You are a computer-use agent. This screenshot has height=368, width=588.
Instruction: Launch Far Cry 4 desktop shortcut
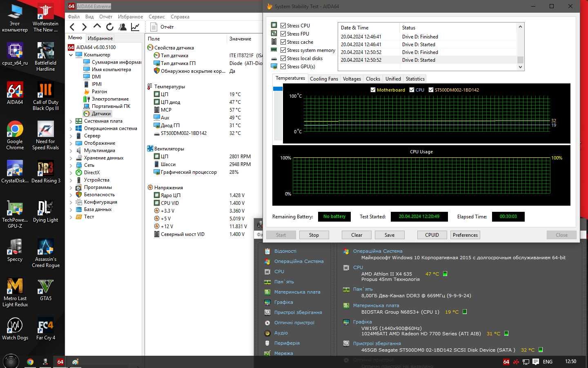coord(46,328)
